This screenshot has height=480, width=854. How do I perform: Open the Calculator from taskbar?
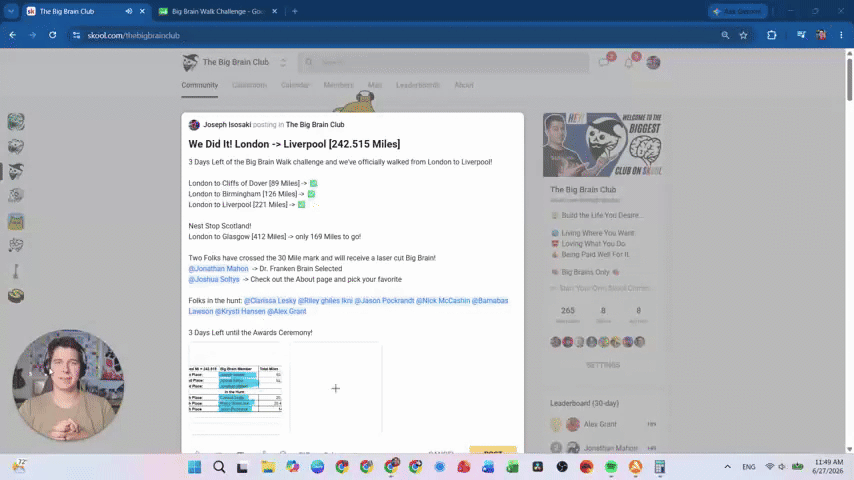(660, 467)
